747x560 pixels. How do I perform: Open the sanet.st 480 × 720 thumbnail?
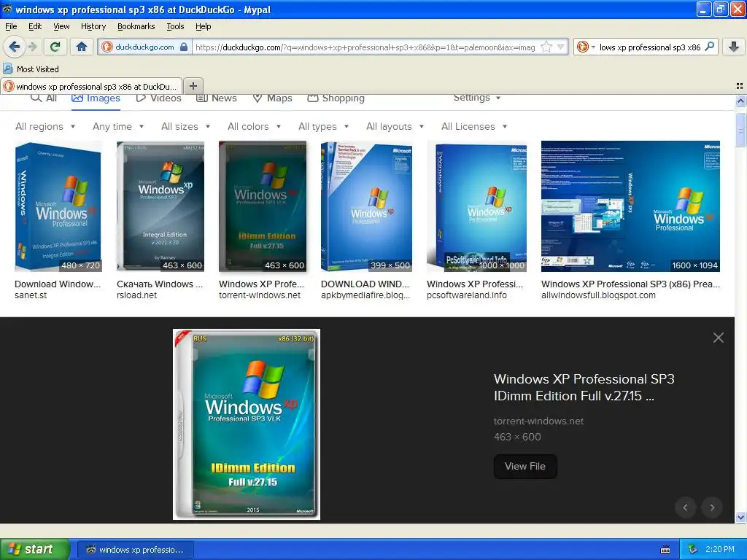point(58,206)
